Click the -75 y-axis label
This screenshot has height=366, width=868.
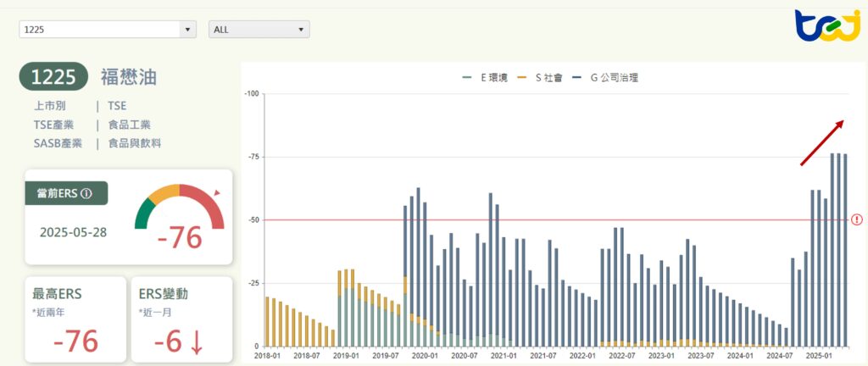tap(253, 157)
